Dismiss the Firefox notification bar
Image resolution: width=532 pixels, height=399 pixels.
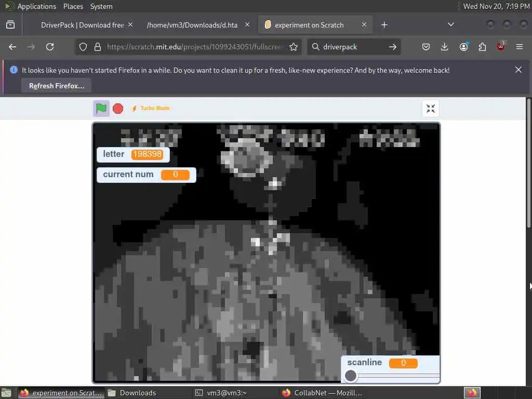(518, 70)
